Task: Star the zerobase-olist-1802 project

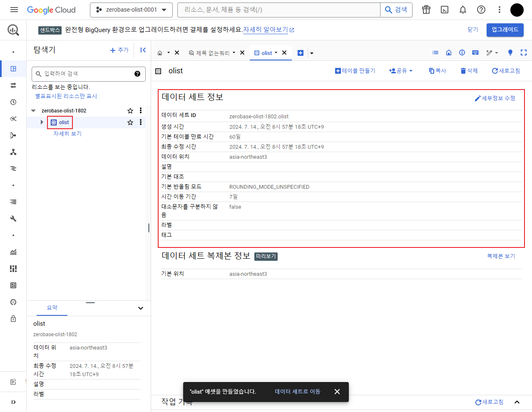Action: coord(130,111)
